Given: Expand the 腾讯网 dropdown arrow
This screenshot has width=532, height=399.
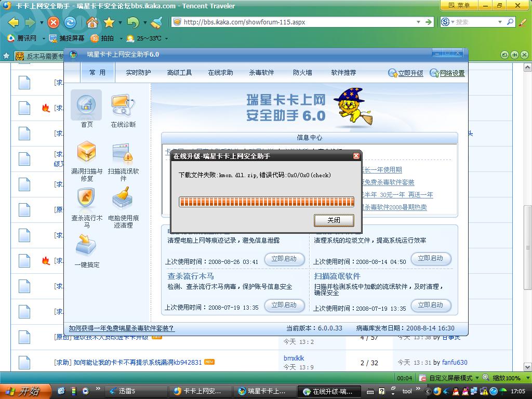Looking at the screenshot, I should tap(44, 38).
